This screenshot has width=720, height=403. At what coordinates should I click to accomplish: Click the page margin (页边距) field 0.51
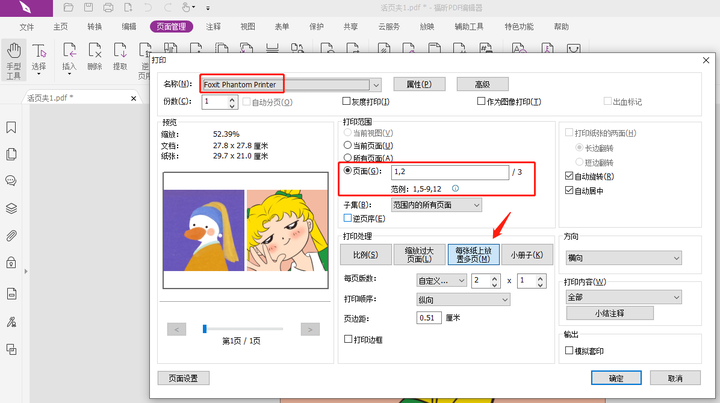tap(429, 318)
